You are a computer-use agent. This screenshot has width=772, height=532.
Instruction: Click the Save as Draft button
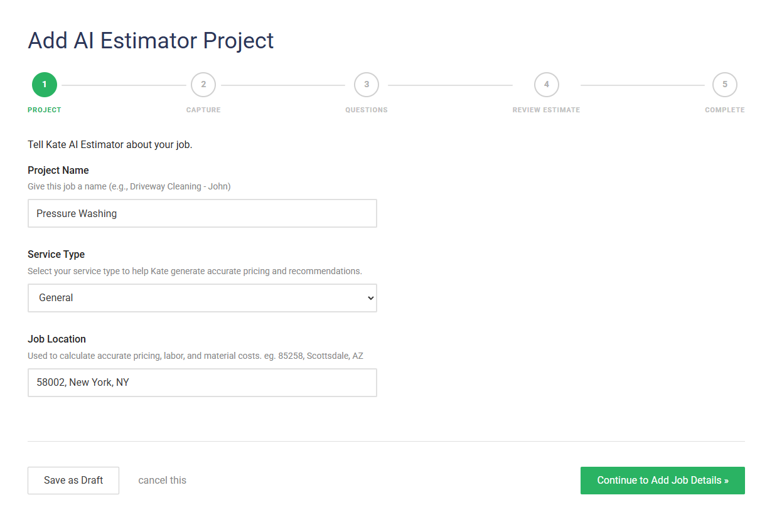point(73,480)
